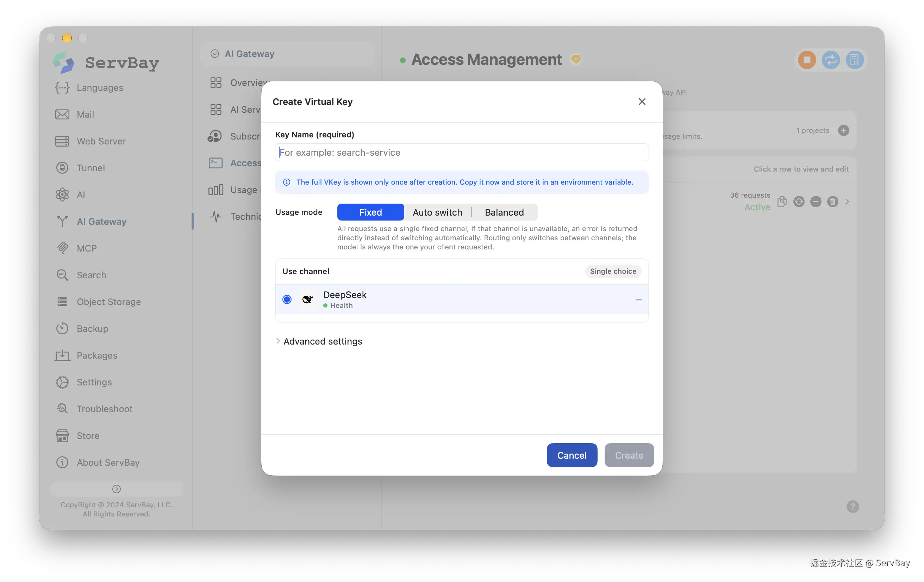Click the Cancel button
The height and width of the screenshot is (582, 924).
[572, 455]
